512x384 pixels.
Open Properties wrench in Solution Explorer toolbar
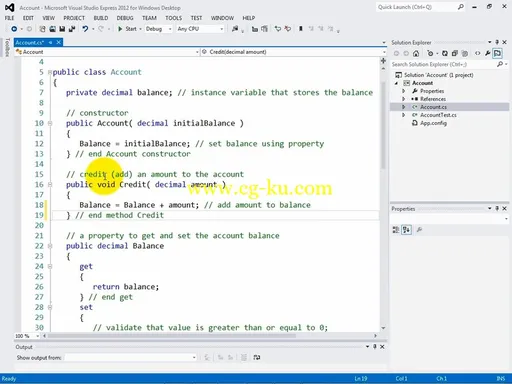(x=487, y=53)
